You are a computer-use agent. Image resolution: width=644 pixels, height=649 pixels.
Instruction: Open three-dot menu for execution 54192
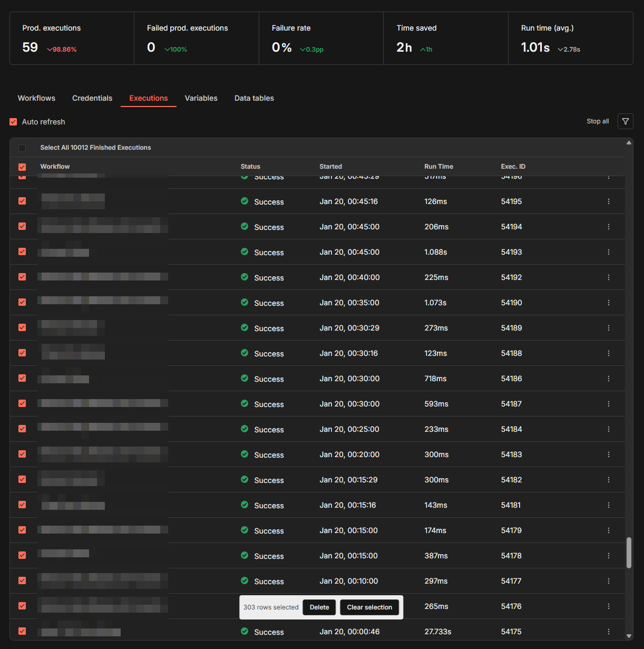(608, 277)
